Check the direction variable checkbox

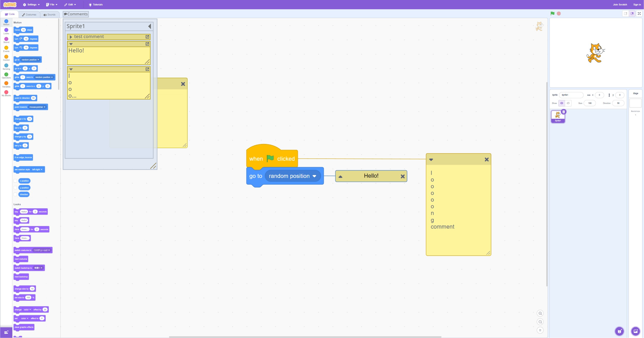tap(15, 194)
